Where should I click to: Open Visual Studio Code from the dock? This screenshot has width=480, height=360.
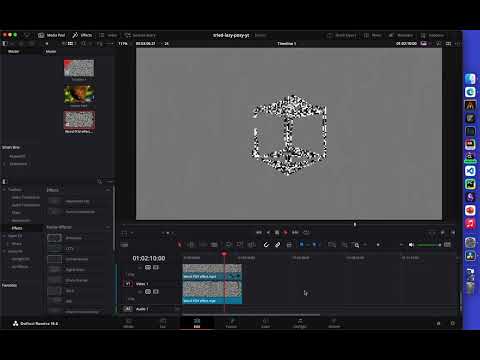[470, 171]
